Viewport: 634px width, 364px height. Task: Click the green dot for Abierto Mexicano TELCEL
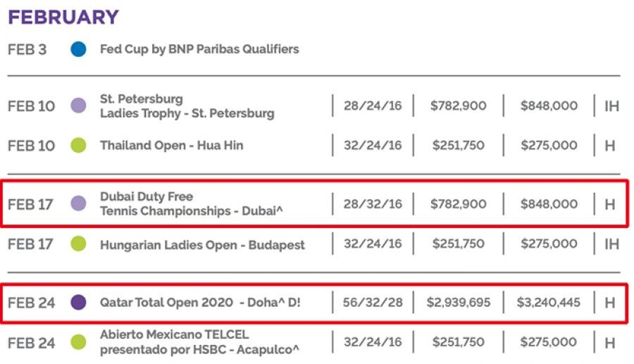[78, 343]
